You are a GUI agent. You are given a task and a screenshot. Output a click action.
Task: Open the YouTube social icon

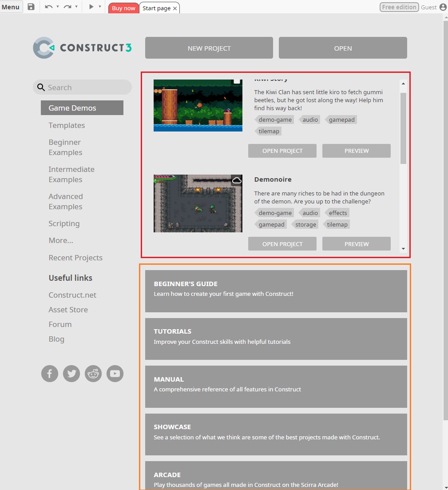(115, 374)
